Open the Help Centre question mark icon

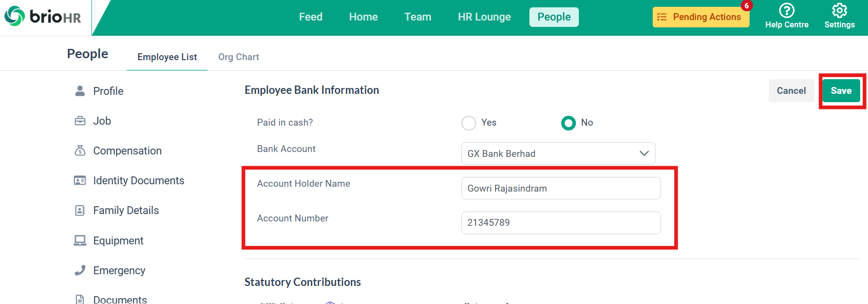pos(787,10)
